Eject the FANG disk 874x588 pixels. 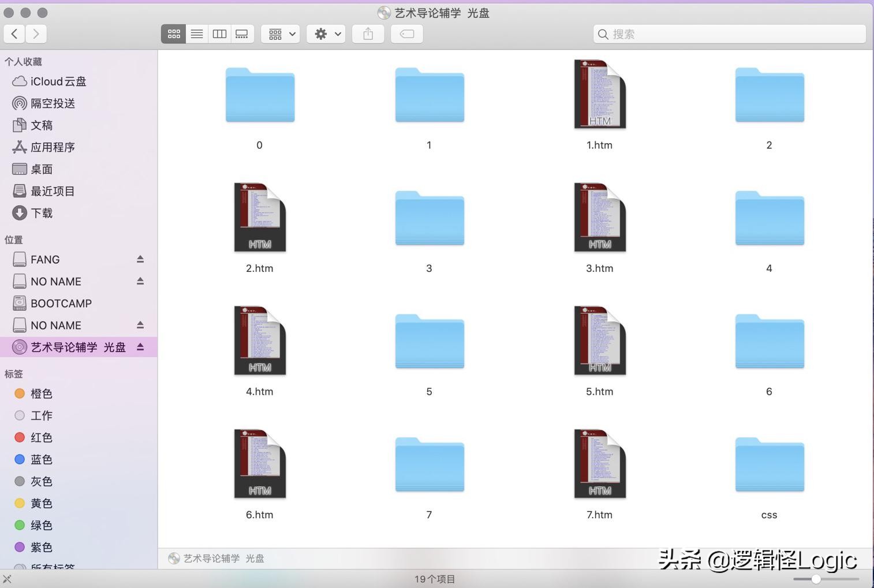point(140,259)
